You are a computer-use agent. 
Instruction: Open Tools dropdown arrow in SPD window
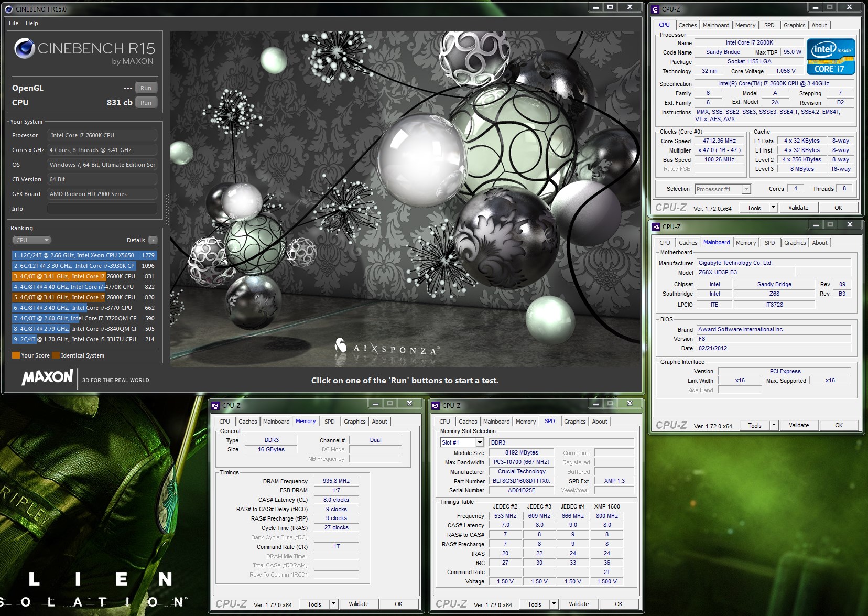554,604
